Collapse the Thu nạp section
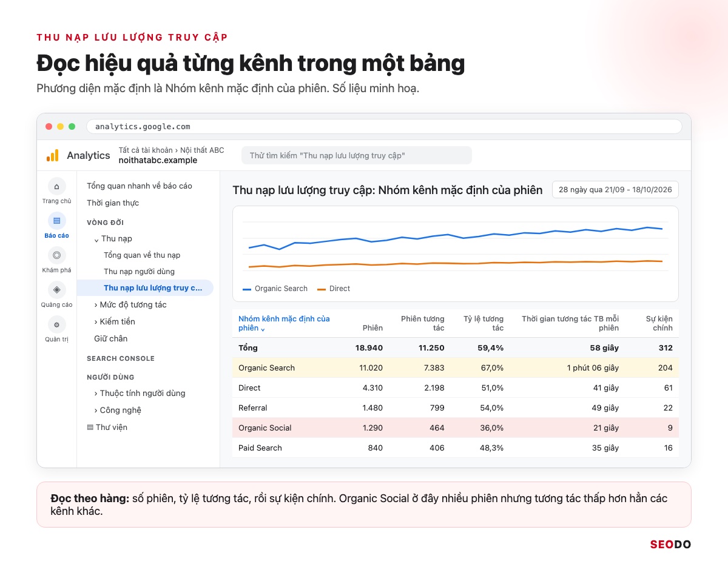Viewport: 728px width, 564px height. point(96,239)
